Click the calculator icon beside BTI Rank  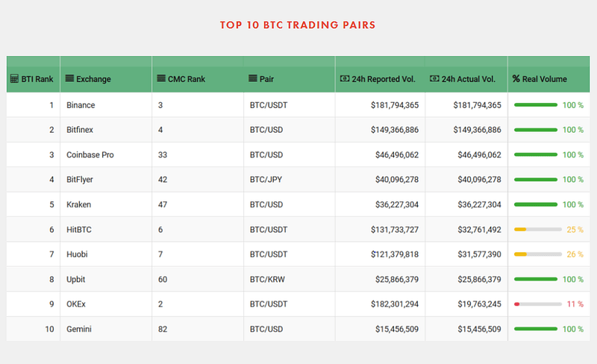tap(14, 79)
